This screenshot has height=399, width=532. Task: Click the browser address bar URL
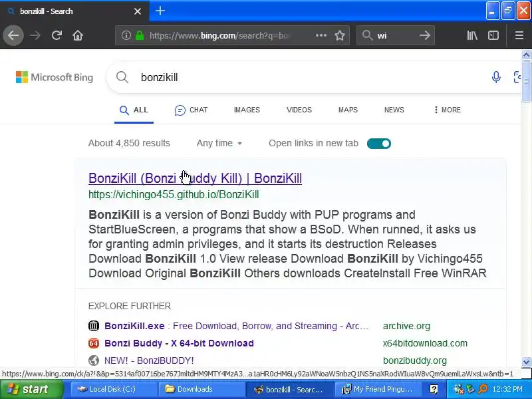(x=219, y=35)
